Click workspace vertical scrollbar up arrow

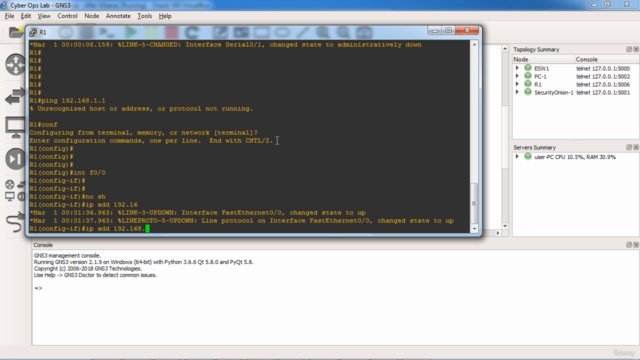pyautogui.click(x=505, y=49)
